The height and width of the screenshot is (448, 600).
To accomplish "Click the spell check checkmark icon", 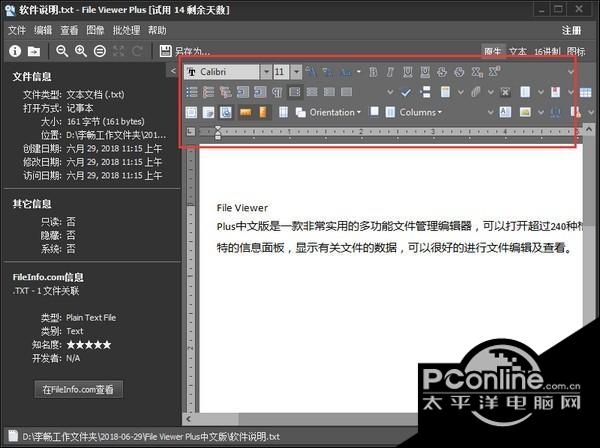I will coord(406,92).
